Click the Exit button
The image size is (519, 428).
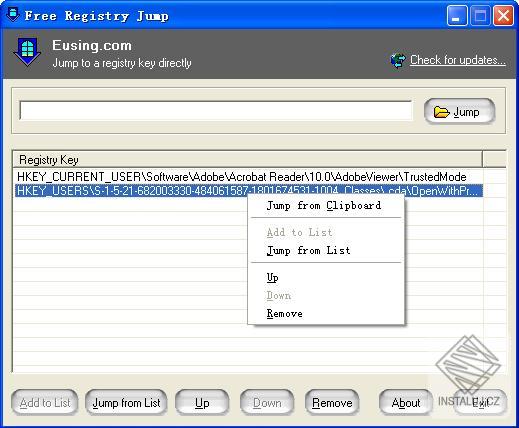pos(480,403)
